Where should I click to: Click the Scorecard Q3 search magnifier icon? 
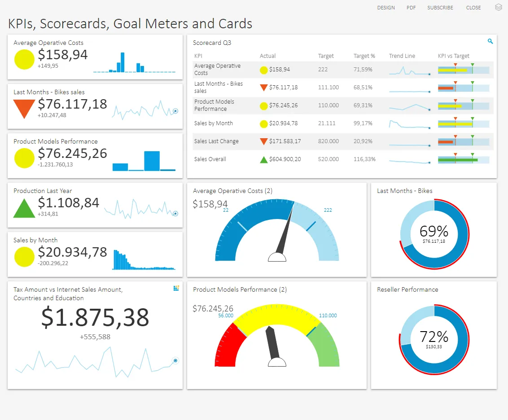click(x=490, y=41)
